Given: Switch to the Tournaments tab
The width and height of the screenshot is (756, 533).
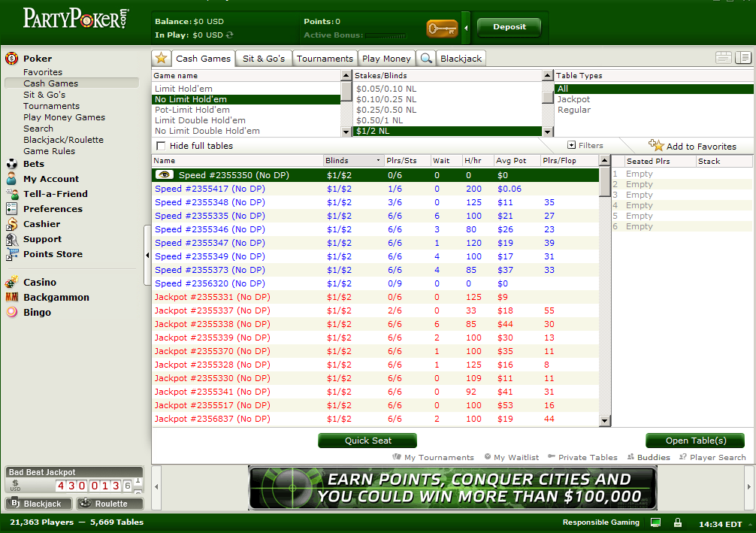Looking at the screenshot, I should tap(325, 59).
